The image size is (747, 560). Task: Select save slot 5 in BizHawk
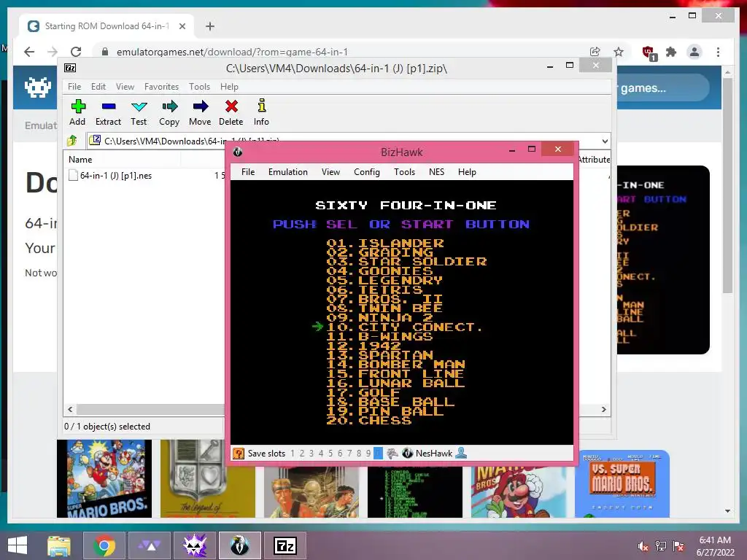tap(330, 454)
